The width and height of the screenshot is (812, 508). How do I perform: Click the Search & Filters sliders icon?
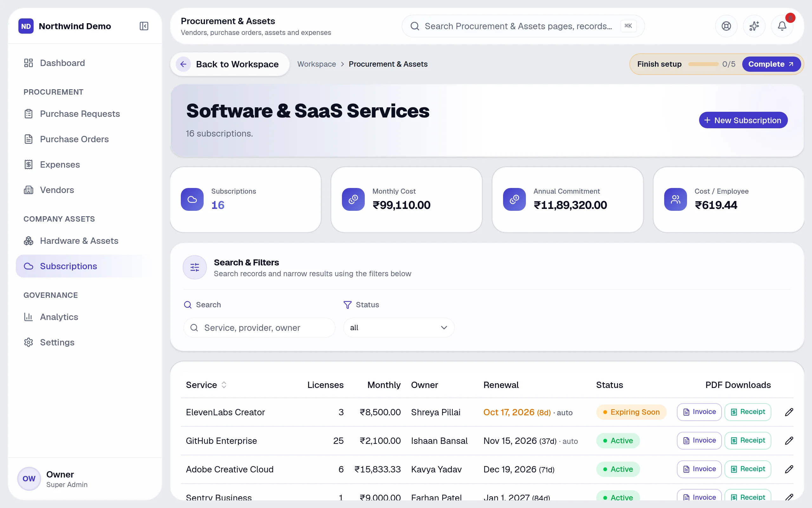click(x=195, y=267)
